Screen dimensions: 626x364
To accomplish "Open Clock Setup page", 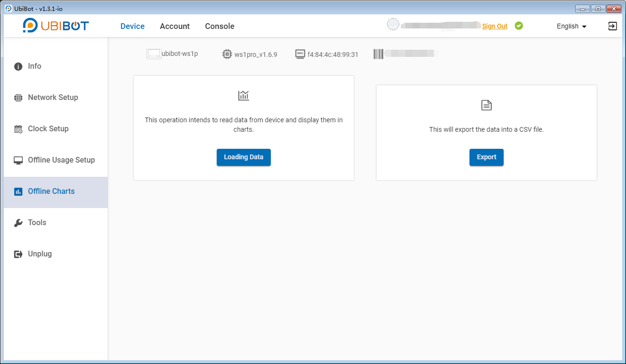I will [x=56, y=129].
